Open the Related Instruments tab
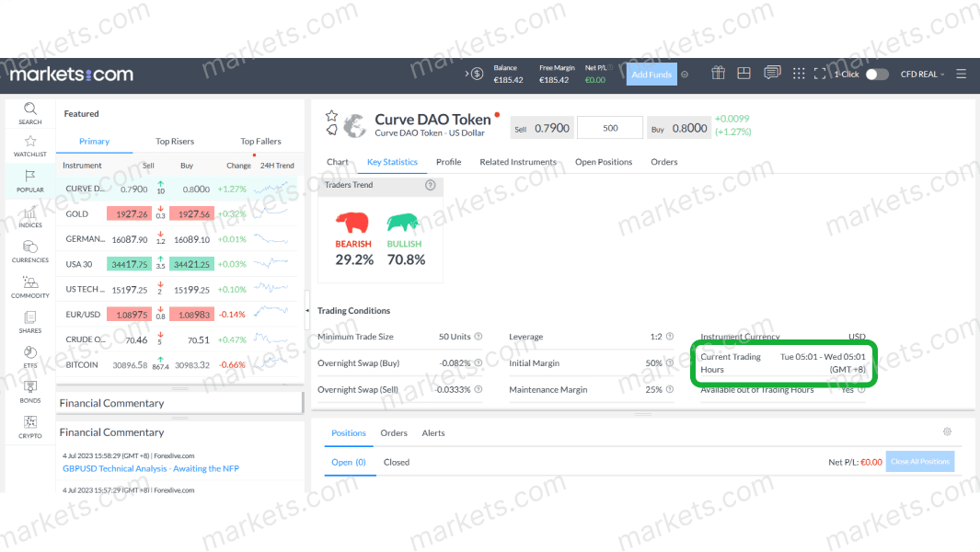Viewport: 980px width, 552px height. [x=518, y=161]
